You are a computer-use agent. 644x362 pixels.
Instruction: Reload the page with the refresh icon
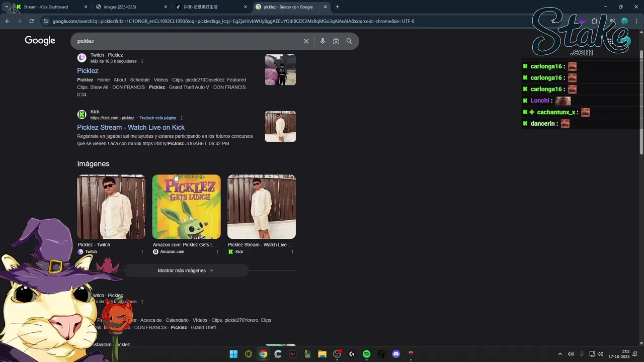(x=31, y=21)
